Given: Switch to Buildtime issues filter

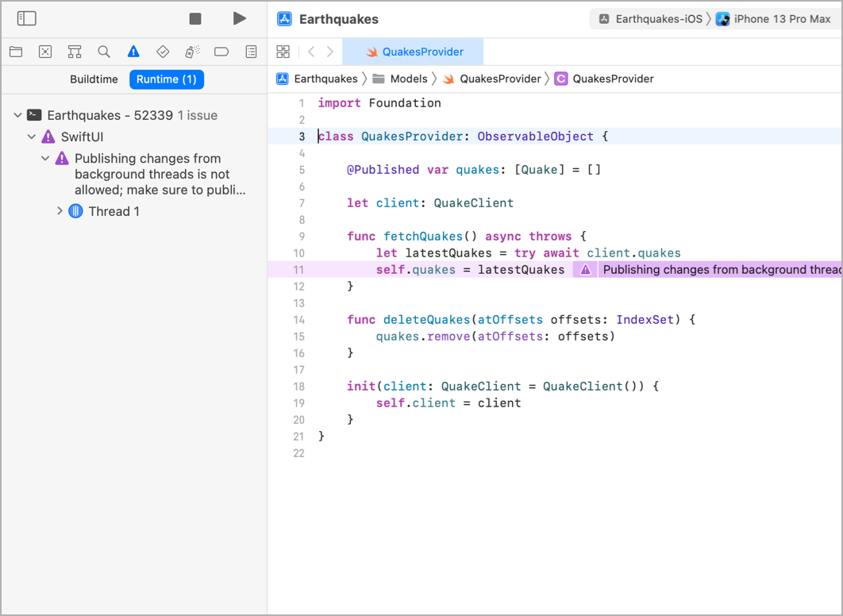Looking at the screenshot, I should [94, 79].
